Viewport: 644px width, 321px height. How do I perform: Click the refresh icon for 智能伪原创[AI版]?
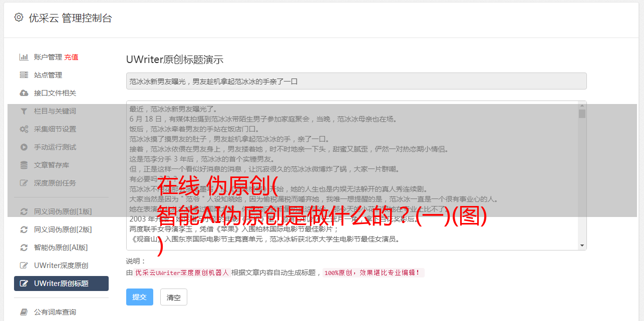click(x=24, y=247)
